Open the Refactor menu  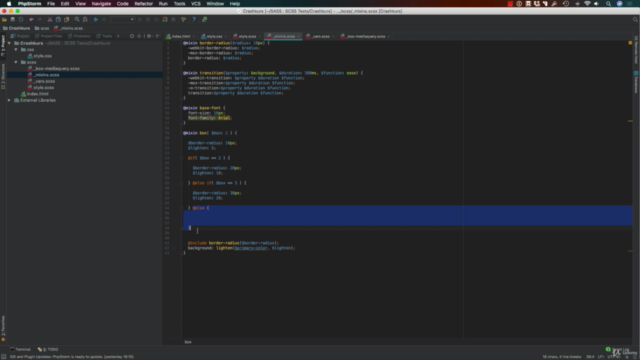click(144, 4)
